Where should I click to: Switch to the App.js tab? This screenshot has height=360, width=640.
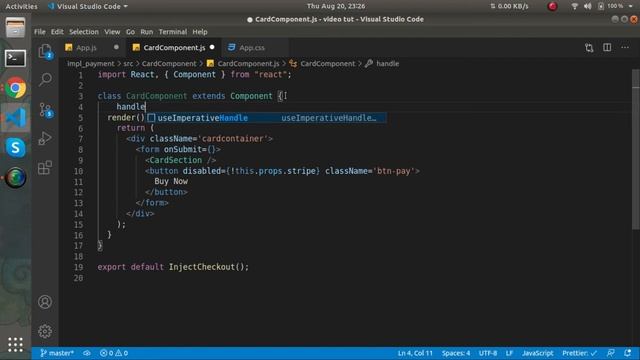pyautogui.click(x=87, y=48)
